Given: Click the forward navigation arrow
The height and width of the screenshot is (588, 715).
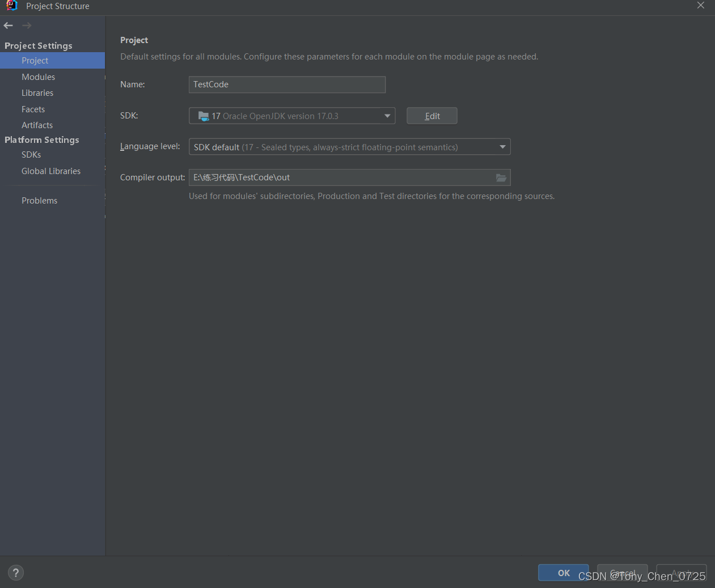Looking at the screenshot, I should tap(27, 26).
